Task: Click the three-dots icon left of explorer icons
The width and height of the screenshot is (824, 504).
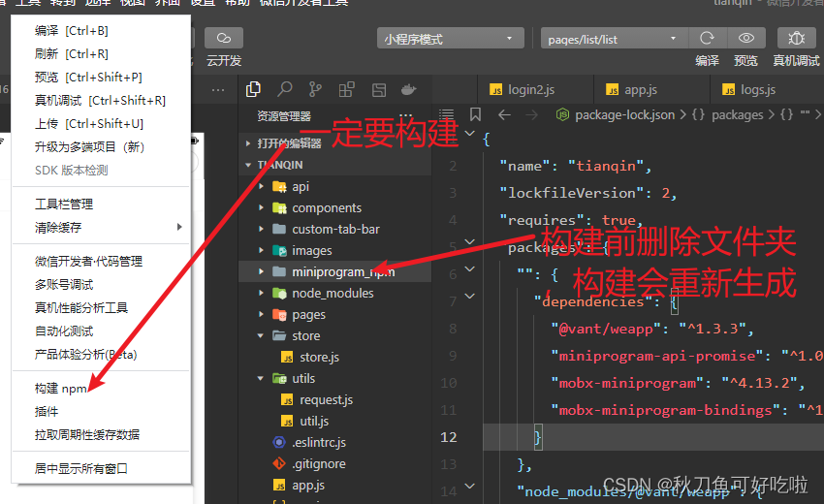Action: click(x=218, y=90)
